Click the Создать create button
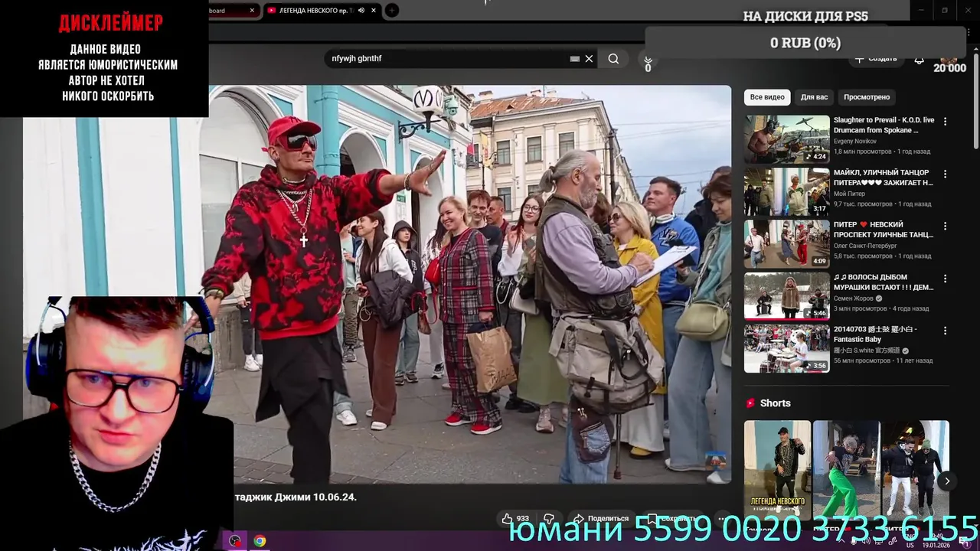Viewport: 980px width, 551px height. coord(875,59)
